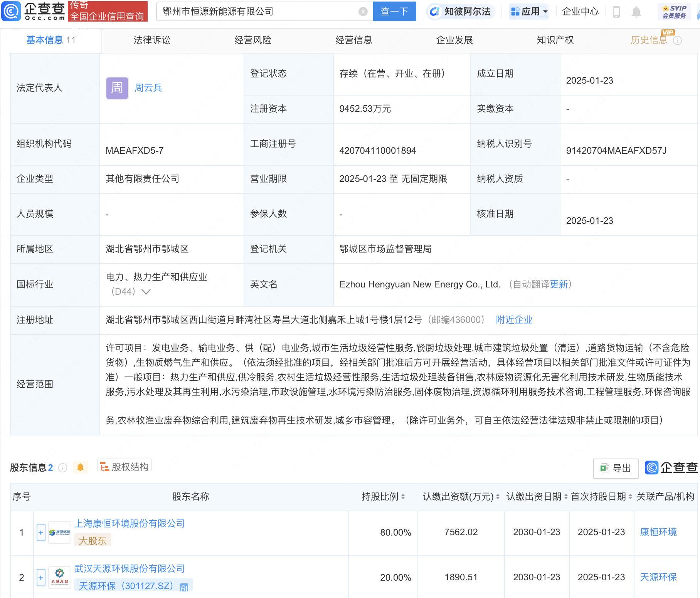Expand 武汉天源环保 shareholder row
The height and width of the screenshot is (598, 700).
[41, 578]
